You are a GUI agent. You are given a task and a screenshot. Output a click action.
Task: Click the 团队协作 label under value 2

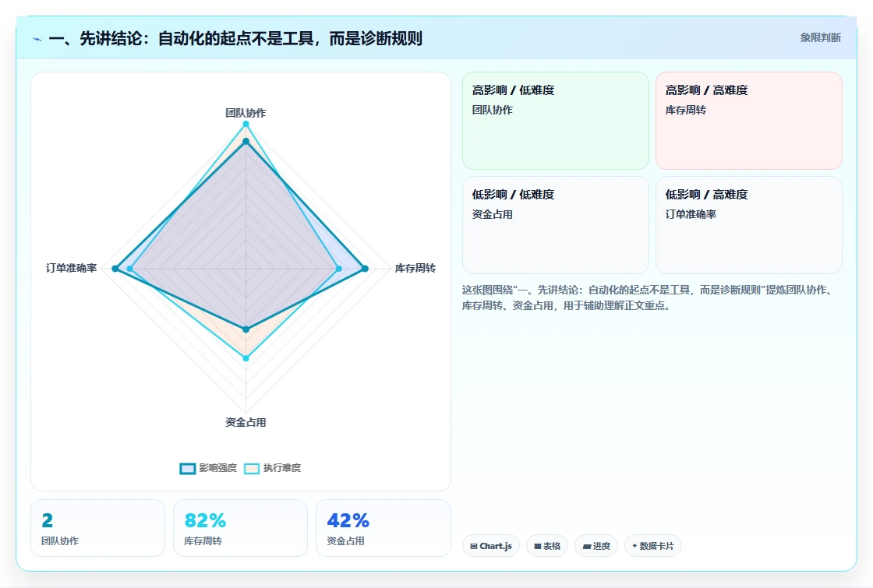click(x=59, y=540)
